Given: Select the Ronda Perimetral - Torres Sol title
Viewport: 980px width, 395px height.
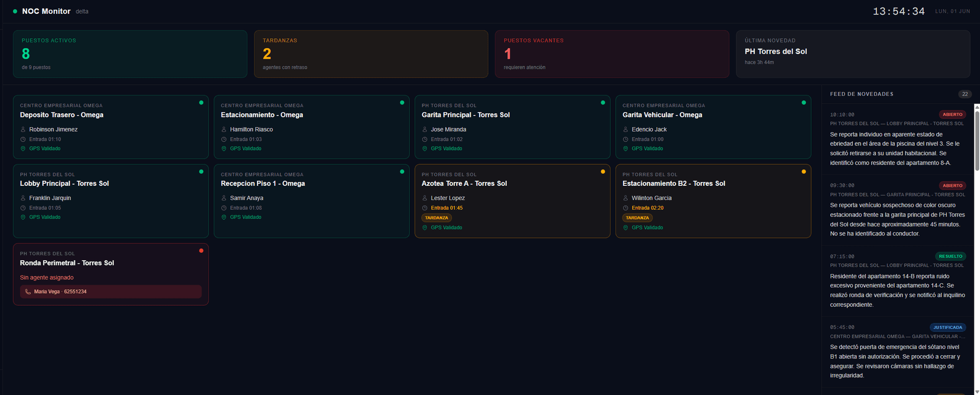Looking at the screenshot, I should [x=67, y=263].
